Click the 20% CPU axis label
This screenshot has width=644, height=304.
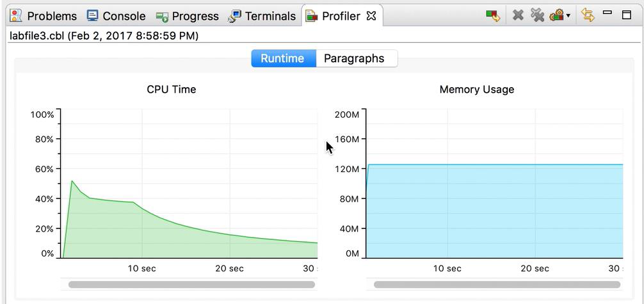pos(44,228)
